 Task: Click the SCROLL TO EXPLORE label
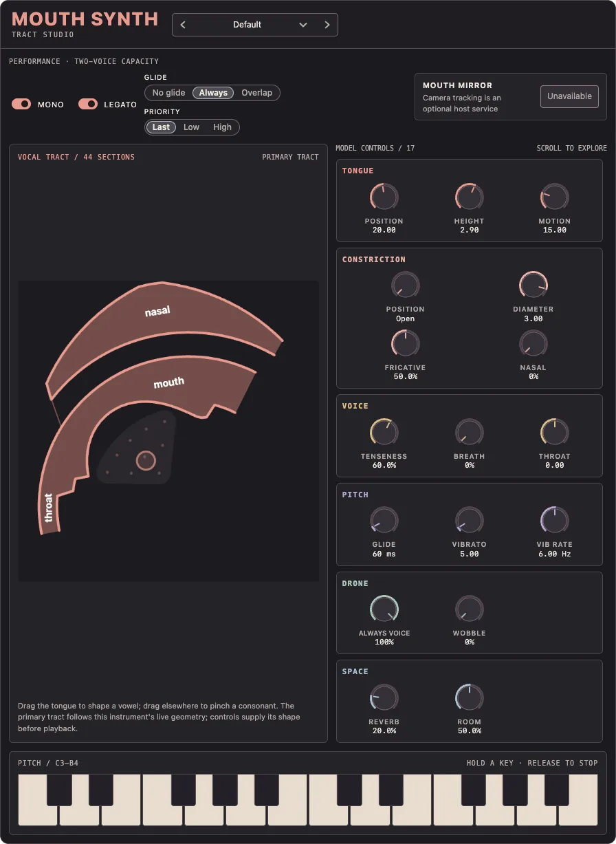coord(572,148)
